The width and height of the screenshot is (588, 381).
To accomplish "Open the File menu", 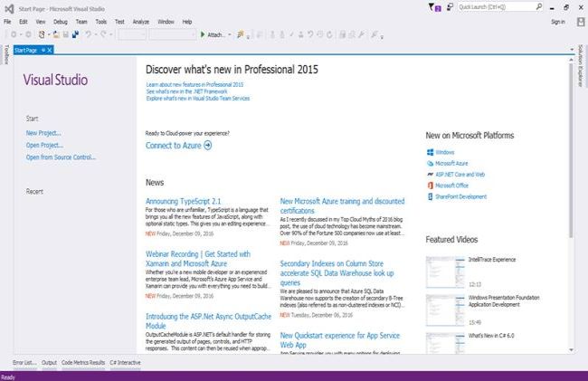I will [7, 22].
